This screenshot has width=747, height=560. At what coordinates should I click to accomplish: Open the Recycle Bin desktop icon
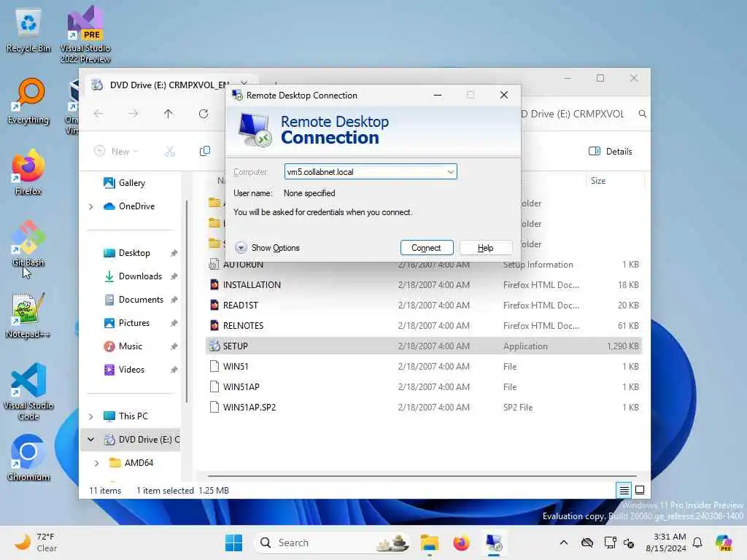28,31
